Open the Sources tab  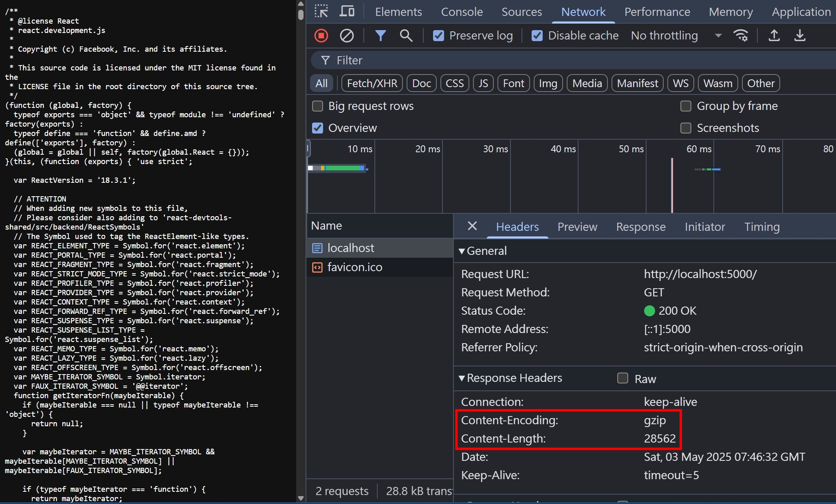coord(522,12)
